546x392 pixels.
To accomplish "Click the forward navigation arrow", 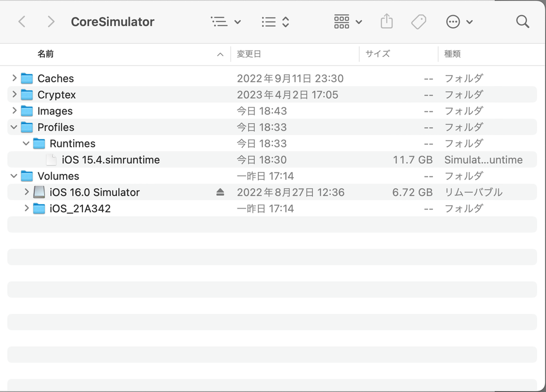I will click(51, 22).
